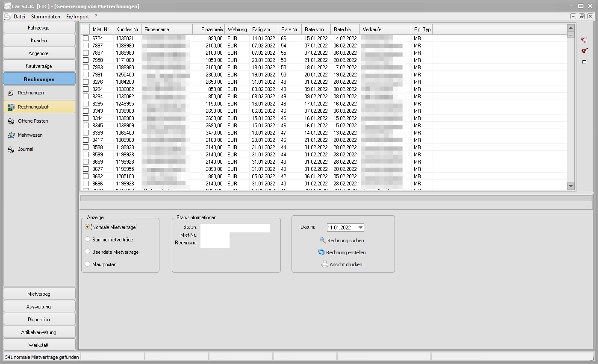Open the Ex/Import menu

[77, 17]
